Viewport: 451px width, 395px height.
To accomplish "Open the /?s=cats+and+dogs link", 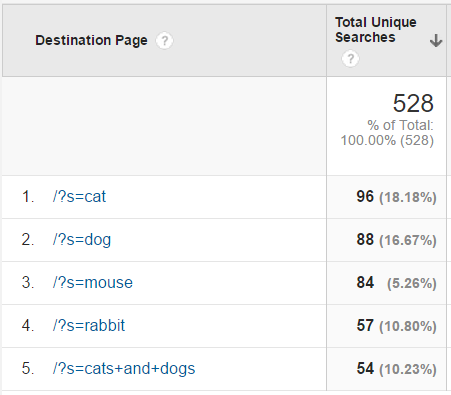I will [124, 369].
